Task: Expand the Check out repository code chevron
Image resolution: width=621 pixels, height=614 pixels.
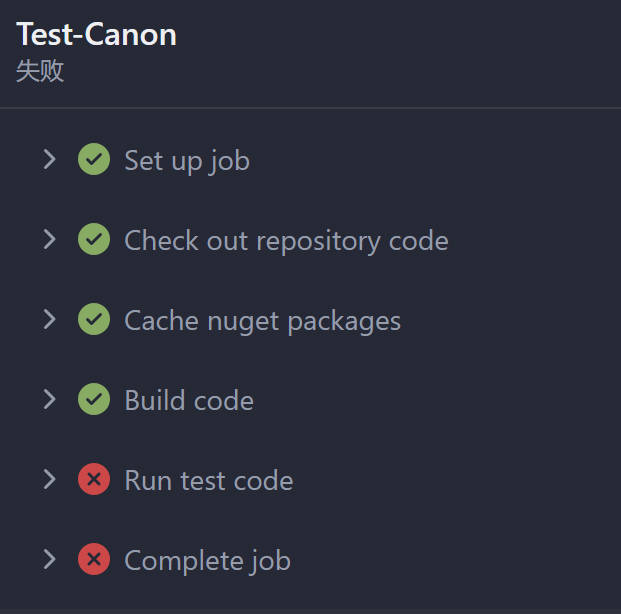Action: tap(50, 239)
